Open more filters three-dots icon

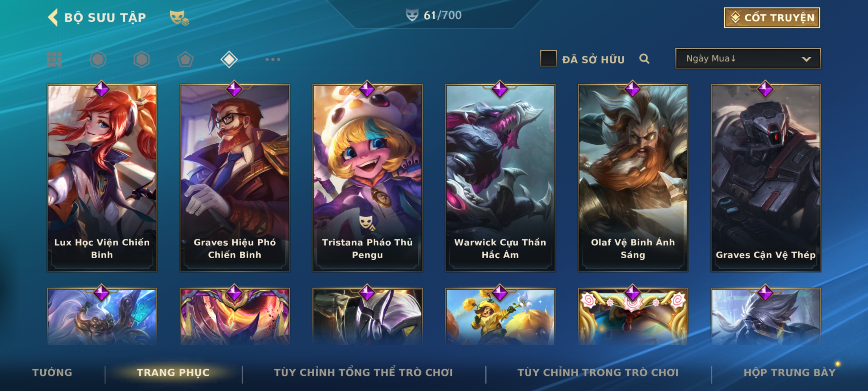pyautogui.click(x=273, y=59)
